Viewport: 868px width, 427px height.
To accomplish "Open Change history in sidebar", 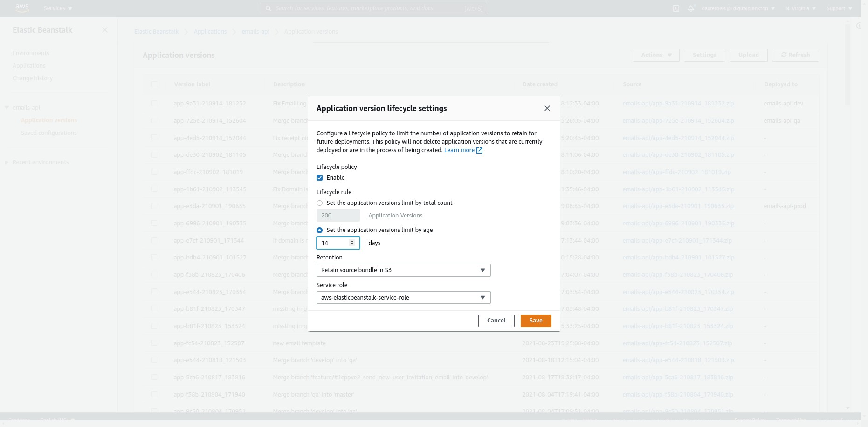I will coord(33,78).
